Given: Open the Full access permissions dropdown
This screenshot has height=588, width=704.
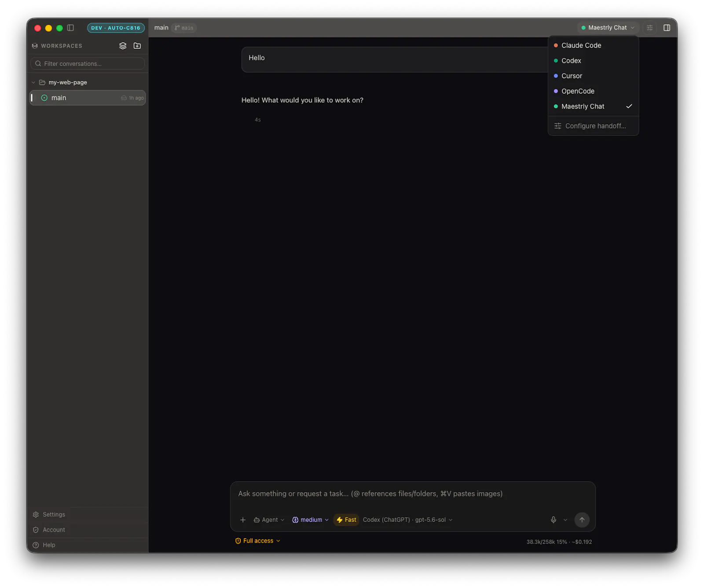Looking at the screenshot, I should click(x=258, y=541).
